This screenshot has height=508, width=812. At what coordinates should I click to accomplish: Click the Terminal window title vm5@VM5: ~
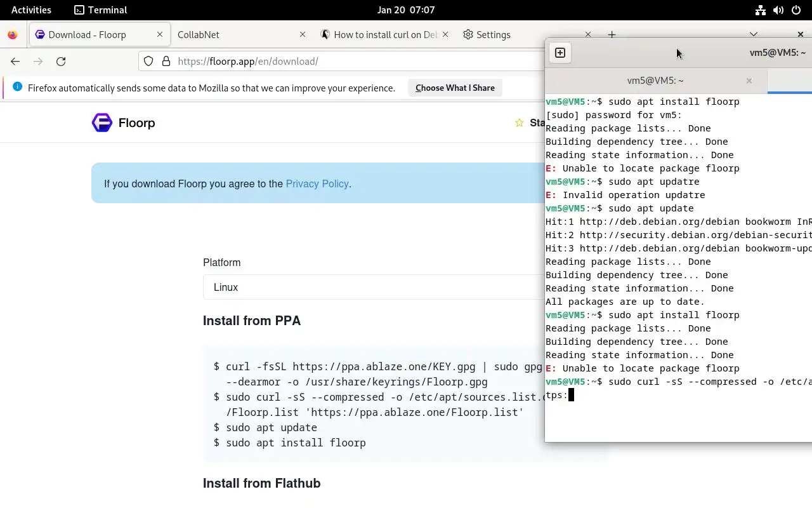tap(778, 53)
